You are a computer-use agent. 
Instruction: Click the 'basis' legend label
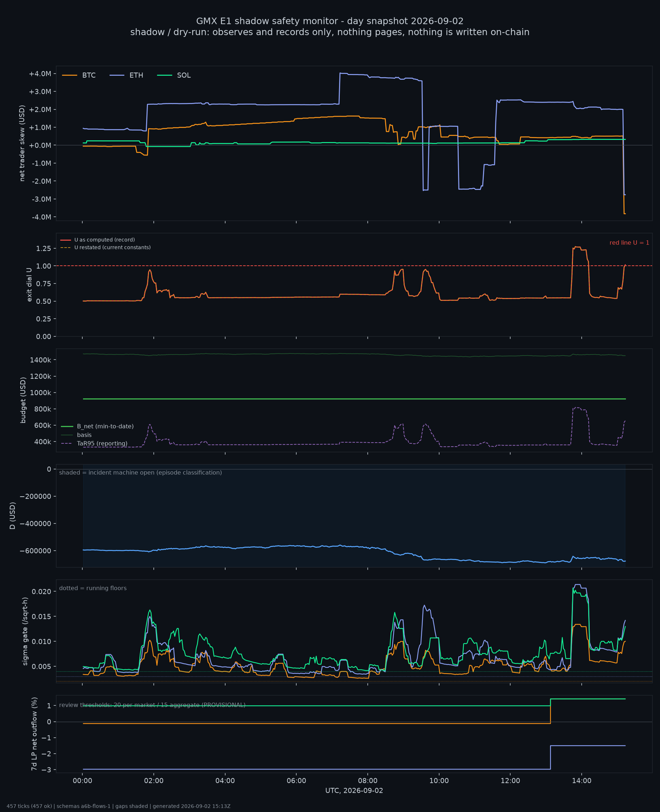pyautogui.click(x=84, y=435)
